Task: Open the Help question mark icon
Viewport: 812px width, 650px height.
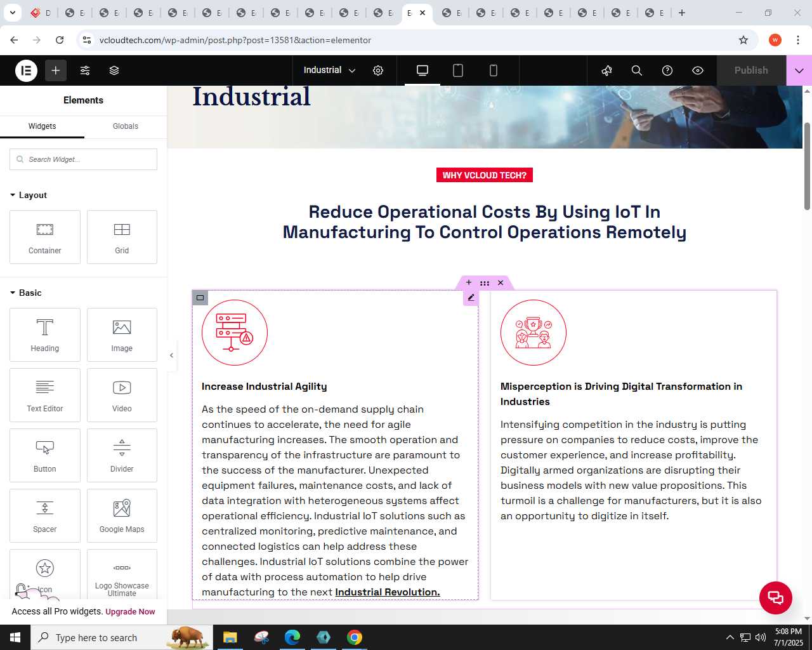Action: [x=667, y=70]
